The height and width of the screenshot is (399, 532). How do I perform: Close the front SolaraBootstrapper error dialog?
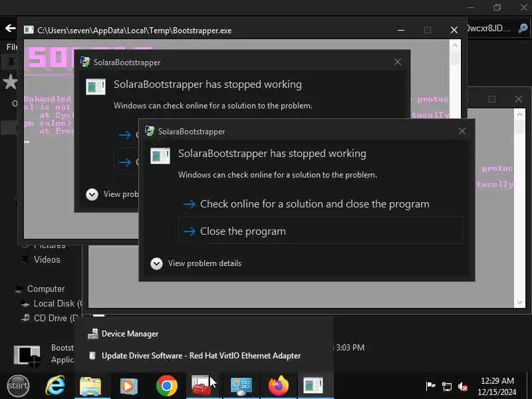coord(462,131)
